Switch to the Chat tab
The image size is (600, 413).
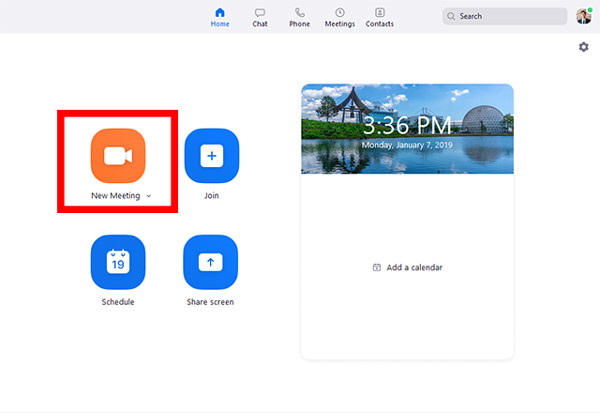point(260,18)
